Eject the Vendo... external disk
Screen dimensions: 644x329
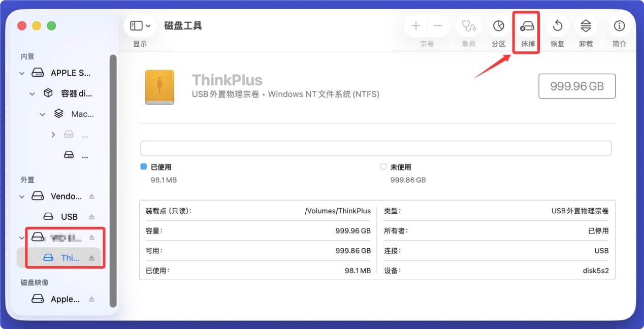92,196
